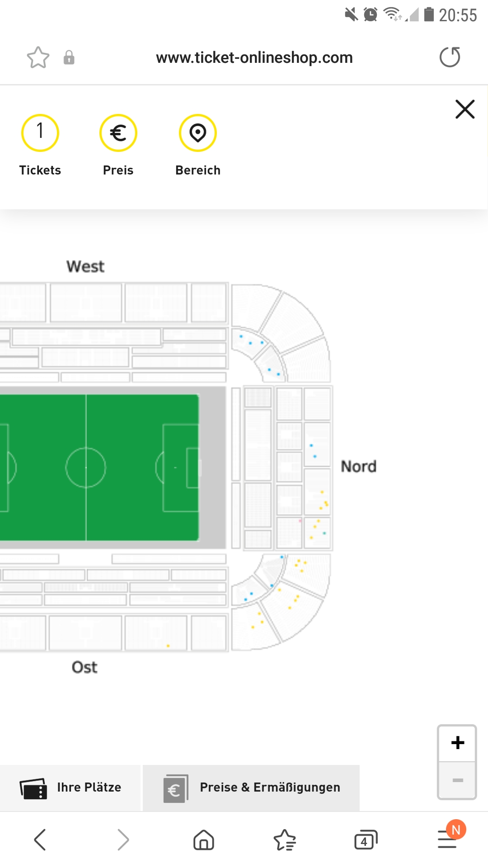This screenshot has width=488, height=868.
Task: Tap the lock security icon
Action: click(69, 58)
